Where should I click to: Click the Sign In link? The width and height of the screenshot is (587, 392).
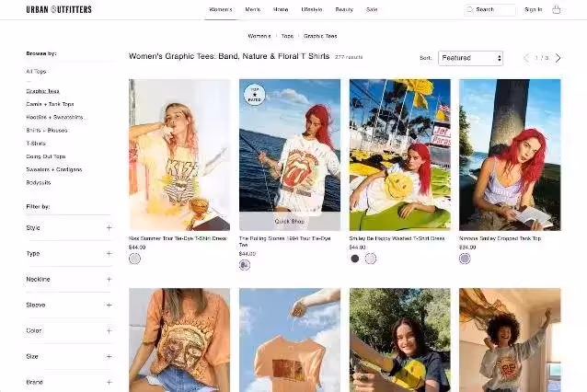pos(533,9)
